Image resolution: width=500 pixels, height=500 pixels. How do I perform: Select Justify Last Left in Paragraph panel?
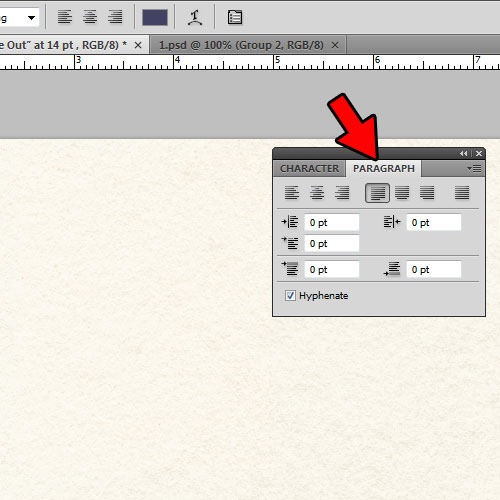click(377, 193)
